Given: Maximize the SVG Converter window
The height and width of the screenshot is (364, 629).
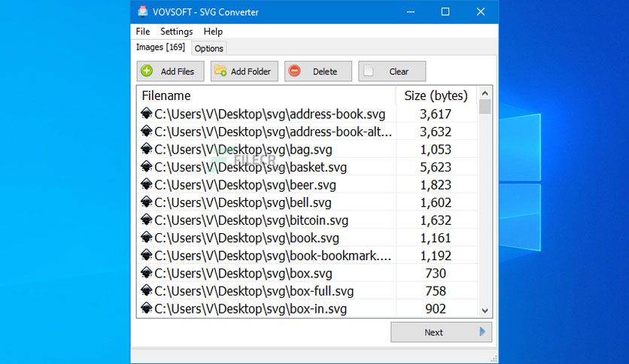Looking at the screenshot, I should coord(445,11).
